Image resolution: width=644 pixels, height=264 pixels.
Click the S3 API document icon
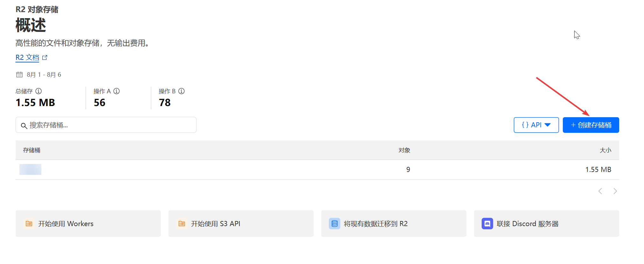tap(182, 224)
